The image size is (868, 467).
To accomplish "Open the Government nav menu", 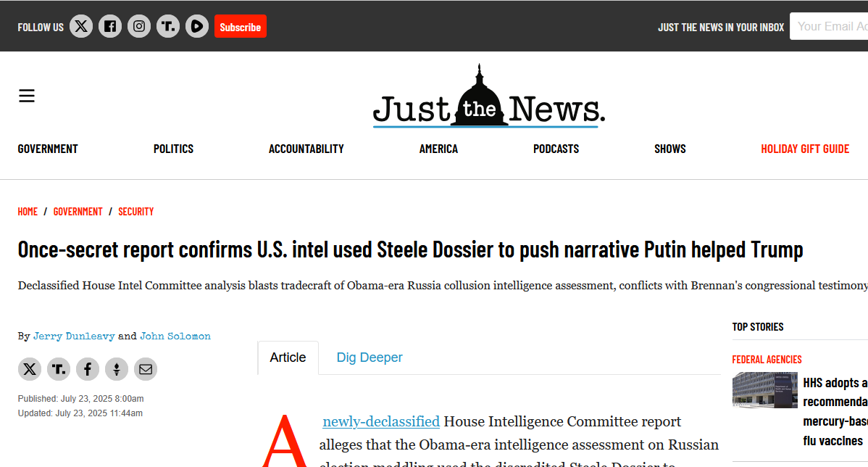I will click(48, 149).
